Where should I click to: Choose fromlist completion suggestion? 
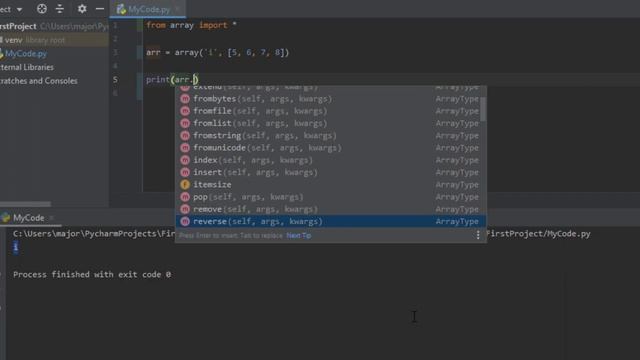tap(331, 123)
